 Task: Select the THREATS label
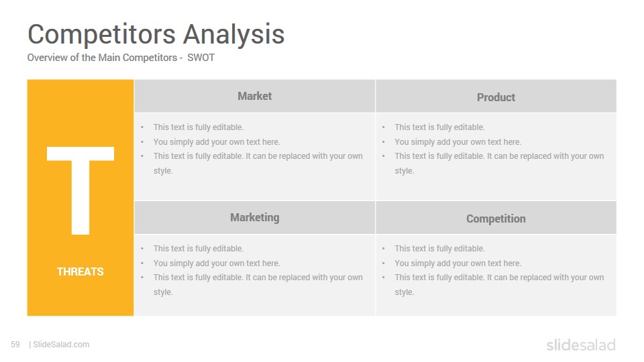80,271
